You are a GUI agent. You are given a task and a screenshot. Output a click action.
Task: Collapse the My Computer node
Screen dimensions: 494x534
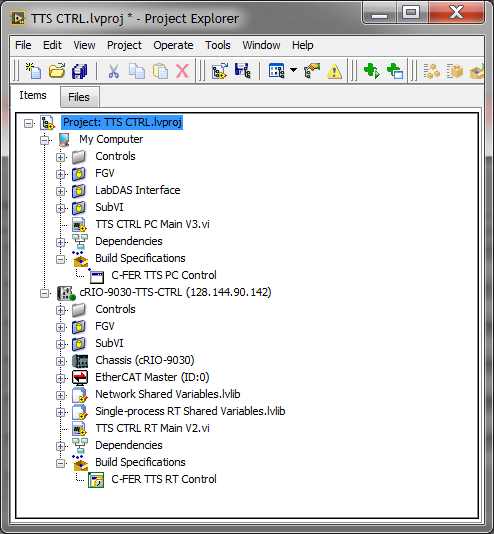44,140
